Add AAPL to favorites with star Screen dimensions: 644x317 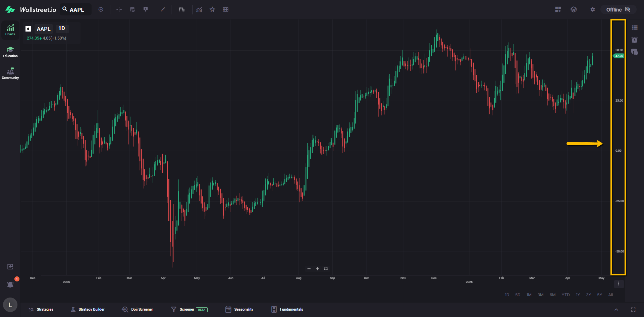coord(212,10)
